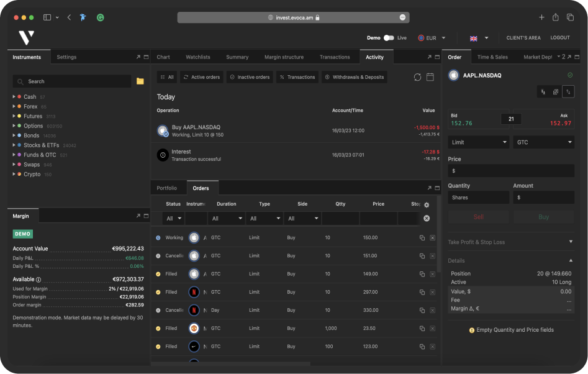
Task: Open the calendar date picker icon
Action: point(430,77)
